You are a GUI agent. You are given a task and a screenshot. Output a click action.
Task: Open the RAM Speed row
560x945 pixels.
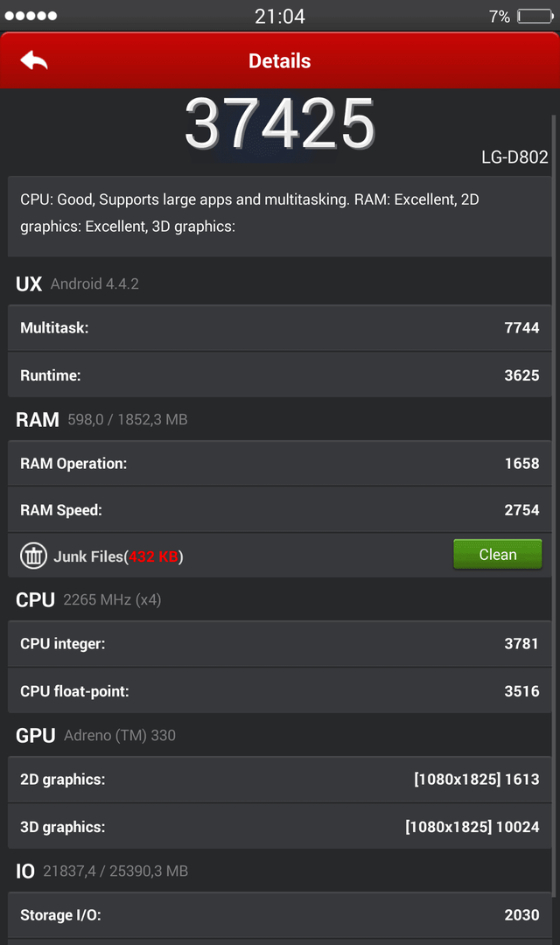coord(280,510)
